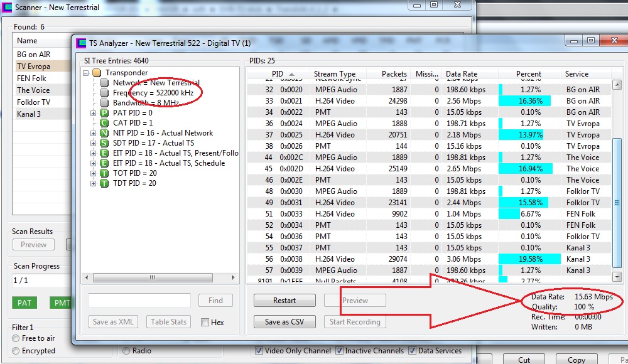
Task: Select the CAT PID = 1 tree entry
Action: click(133, 123)
